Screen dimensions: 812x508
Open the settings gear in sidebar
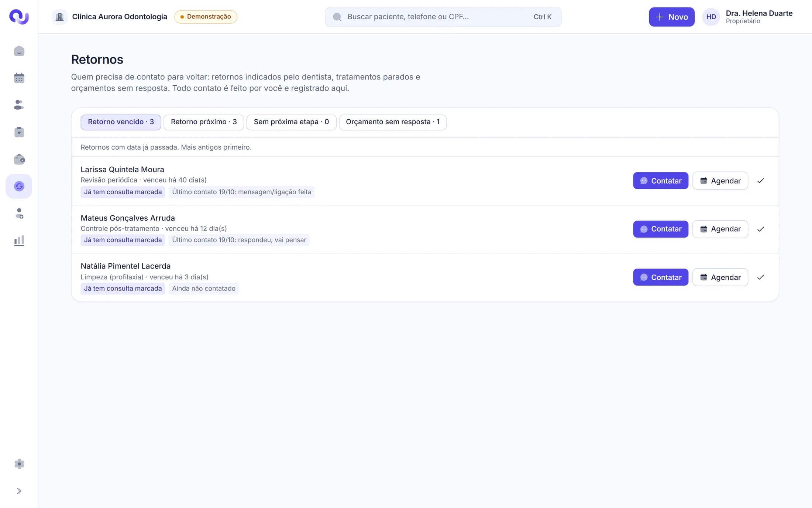[19, 464]
